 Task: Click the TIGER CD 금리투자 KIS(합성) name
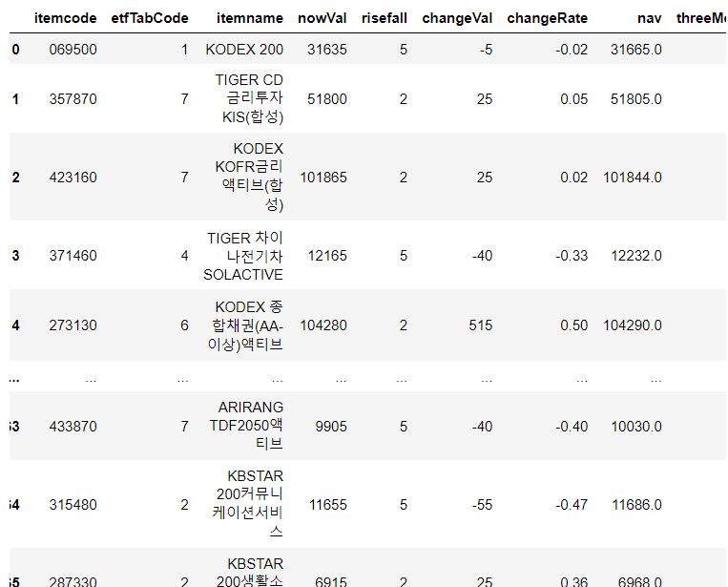249,98
